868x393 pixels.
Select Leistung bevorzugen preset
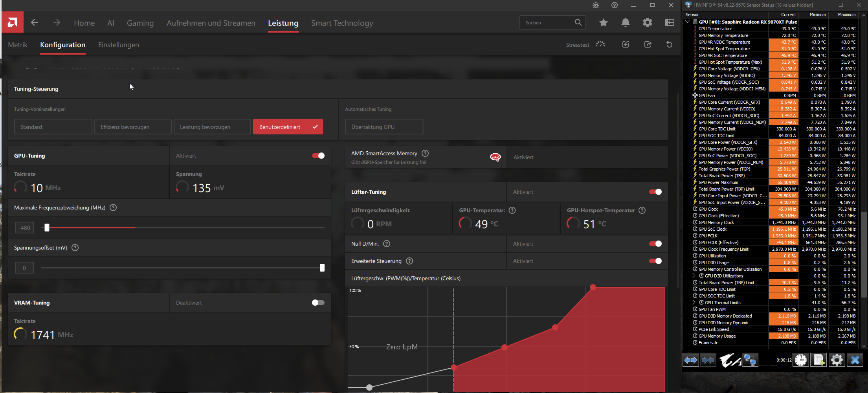coord(212,127)
